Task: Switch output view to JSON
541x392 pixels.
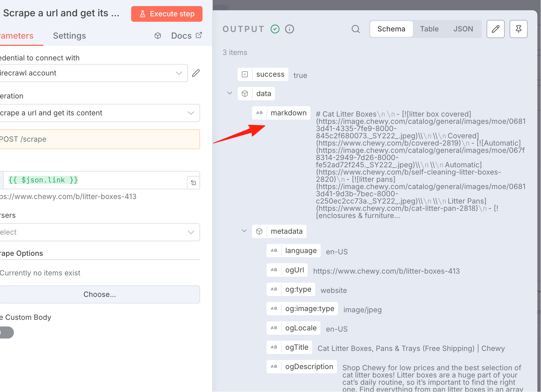Action: pyautogui.click(x=463, y=29)
